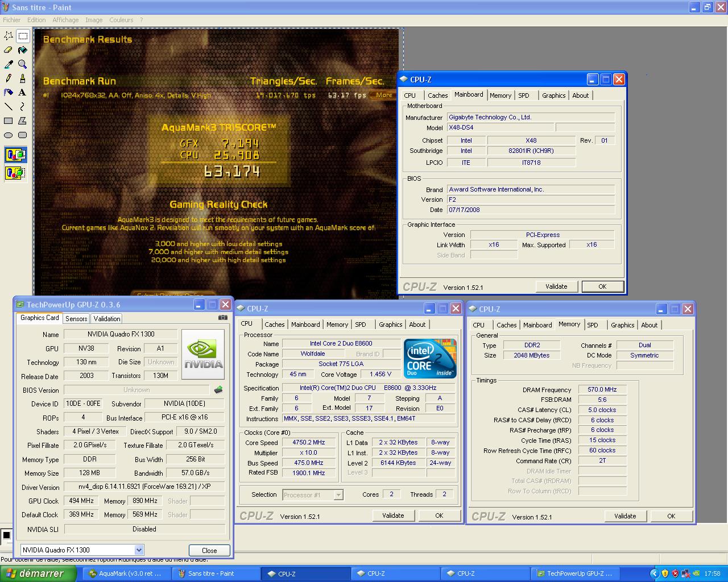Select the rectangular Select tool in Paint
Screen dimensions: 728x582
[x=23, y=36]
